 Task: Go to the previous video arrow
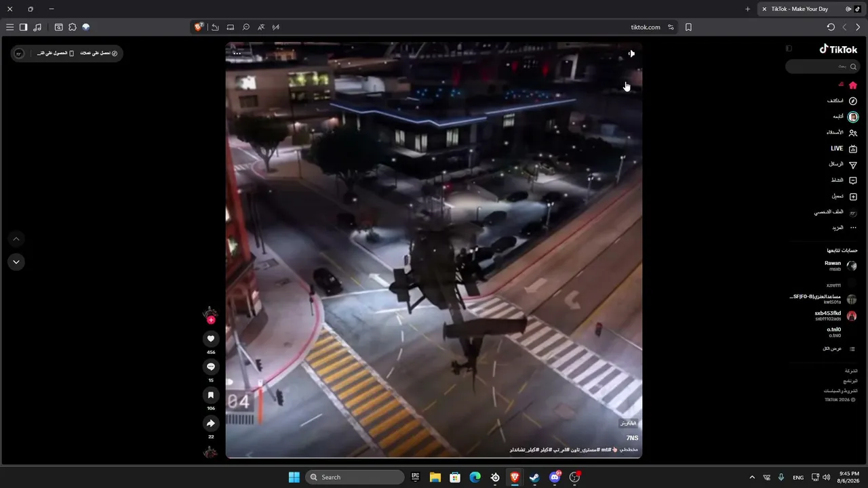coord(16,239)
